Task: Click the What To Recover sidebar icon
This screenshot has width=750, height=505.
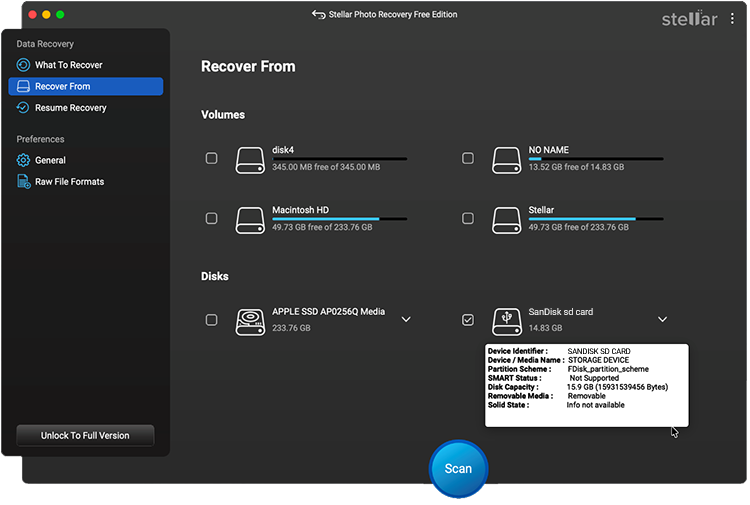Action: pos(23,65)
